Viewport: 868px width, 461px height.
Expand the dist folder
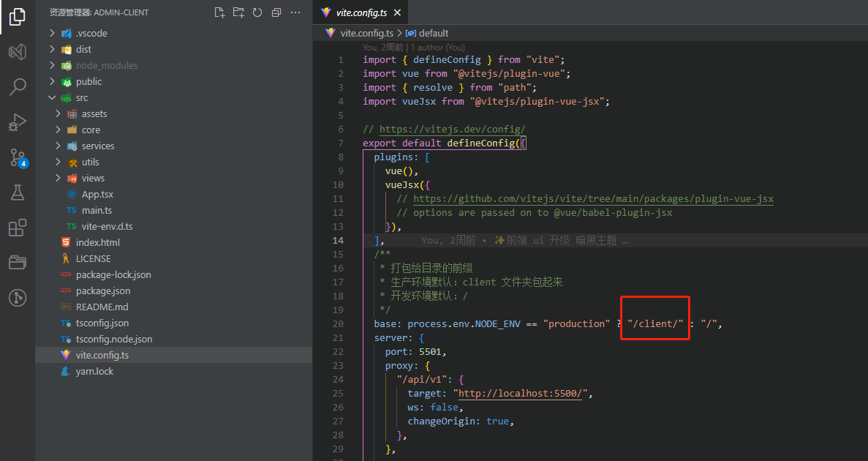[83, 49]
